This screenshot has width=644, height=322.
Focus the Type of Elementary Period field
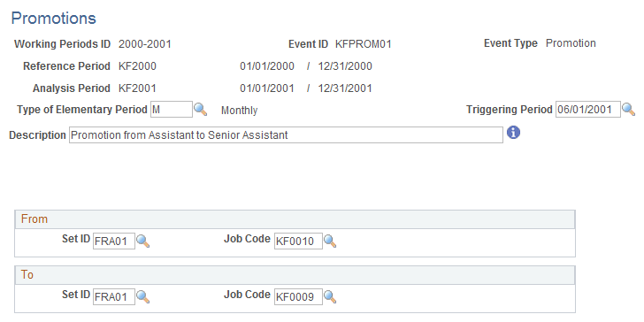[172, 110]
